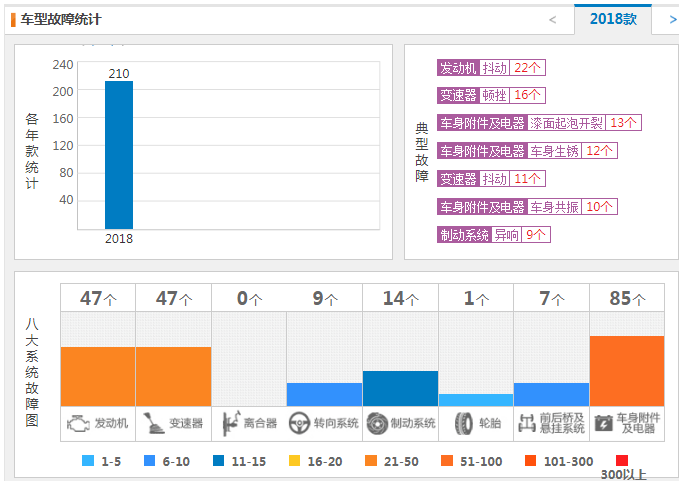Click the 制动系统 dark blue bar
The height and width of the screenshot is (481, 679).
pyautogui.click(x=400, y=388)
